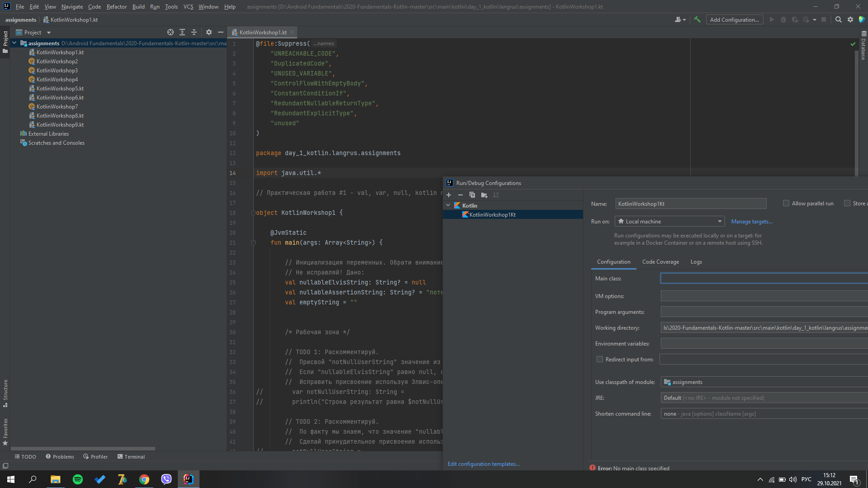Open Manage targets link
The width and height of the screenshot is (868, 488).
[751, 222]
